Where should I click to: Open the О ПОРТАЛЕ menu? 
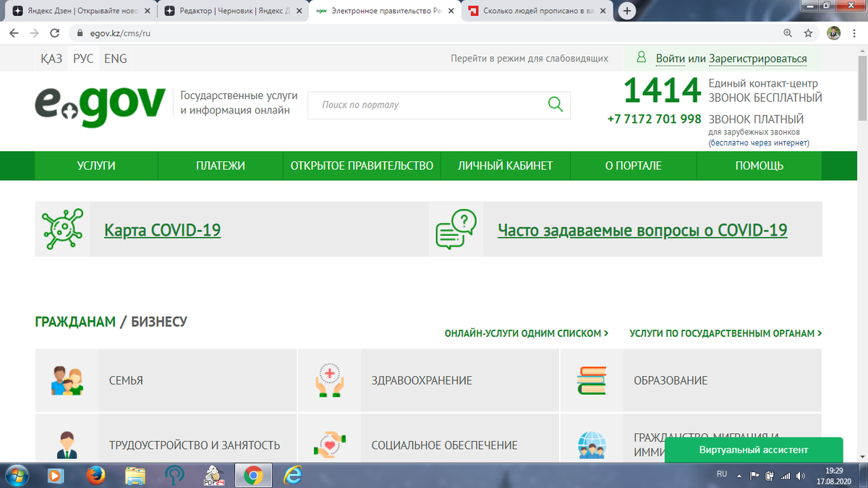coord(634,166)
